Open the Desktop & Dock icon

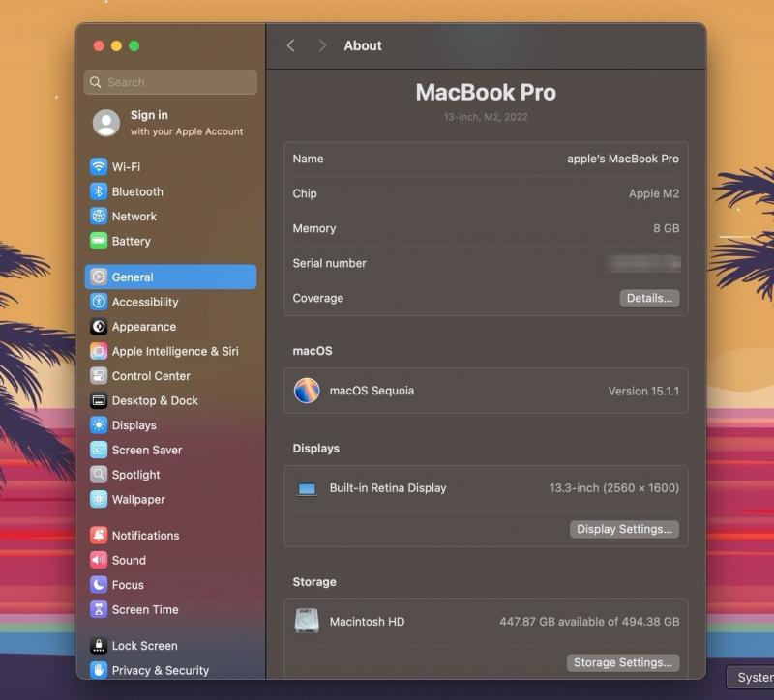(99, 400)
